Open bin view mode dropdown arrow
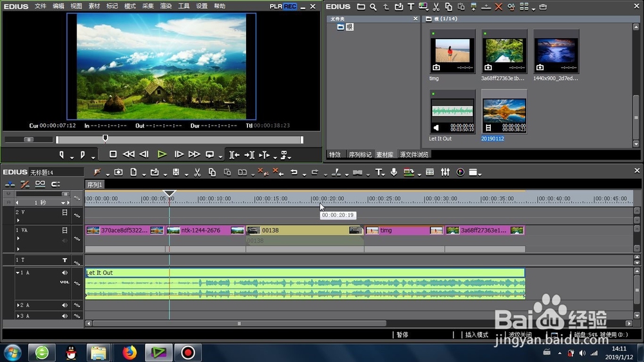Viewport: 644px width, 362px height. tap(533, 8)
